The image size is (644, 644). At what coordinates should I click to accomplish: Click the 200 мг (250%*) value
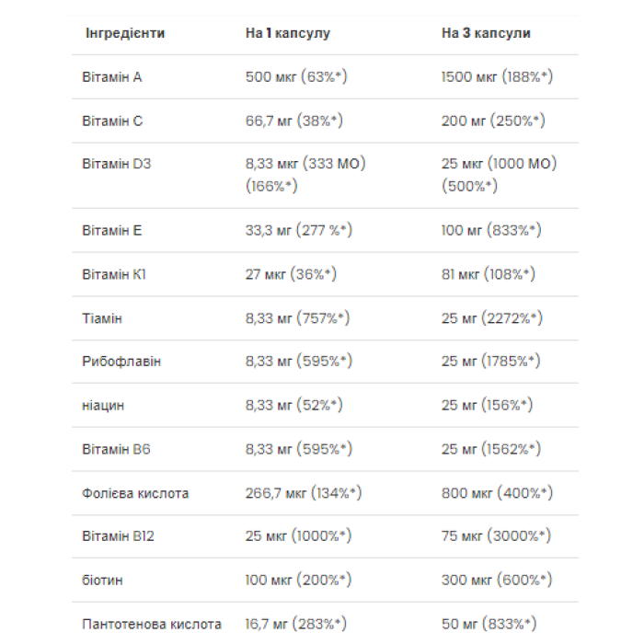(493, 121)
